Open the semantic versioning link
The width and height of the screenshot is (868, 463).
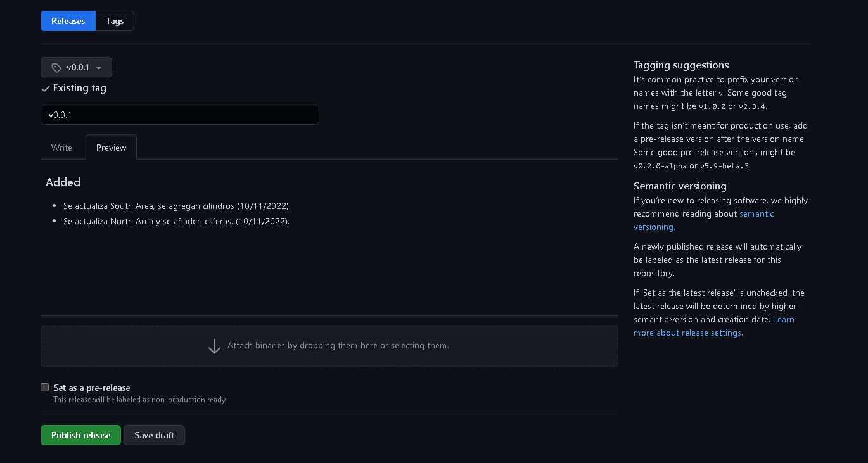tap(756, 214)
